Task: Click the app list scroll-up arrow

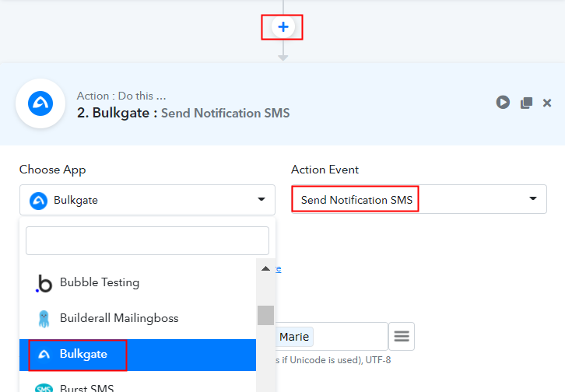Action: point(265,268)
